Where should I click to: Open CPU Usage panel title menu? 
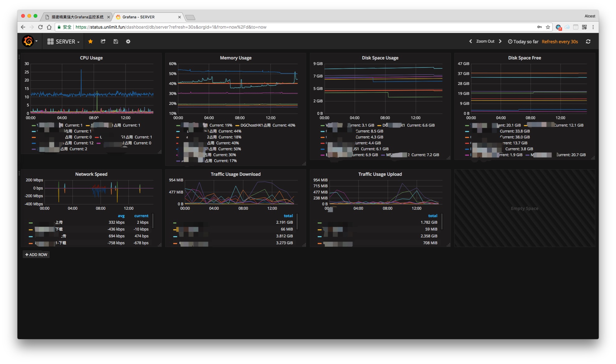click(91, 58)
